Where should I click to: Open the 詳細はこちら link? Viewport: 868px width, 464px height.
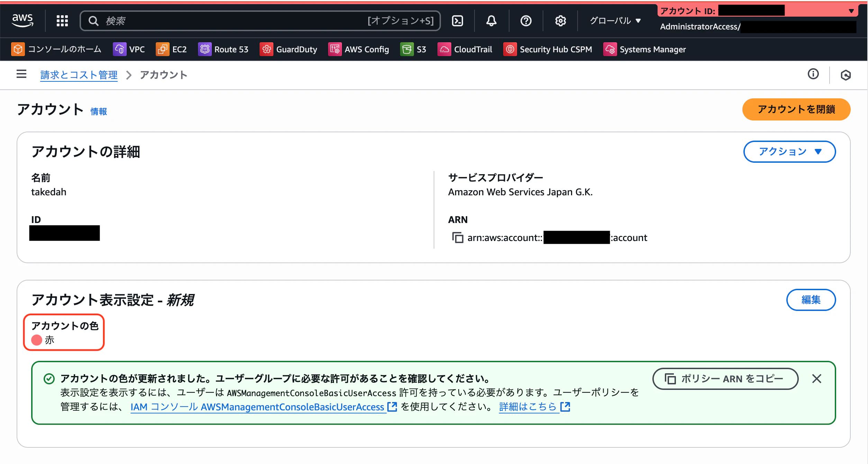(x=534, y=407)
